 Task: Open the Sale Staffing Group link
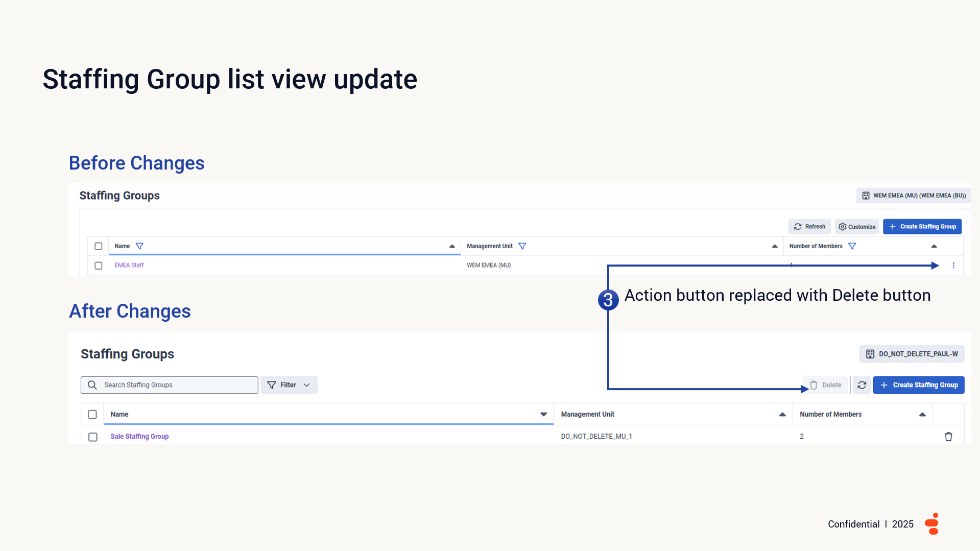click(x=139, y=437)
